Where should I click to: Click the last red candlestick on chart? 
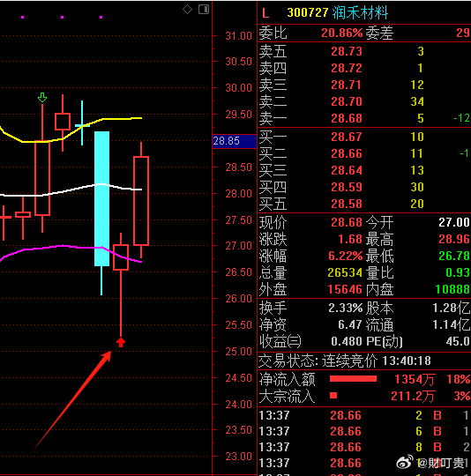tap(141, 200)
